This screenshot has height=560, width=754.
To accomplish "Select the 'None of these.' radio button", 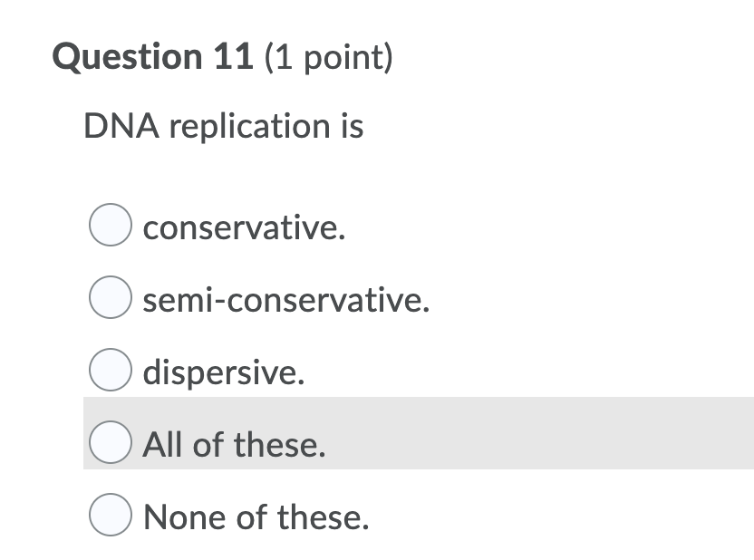I will (x=111, y=517).
